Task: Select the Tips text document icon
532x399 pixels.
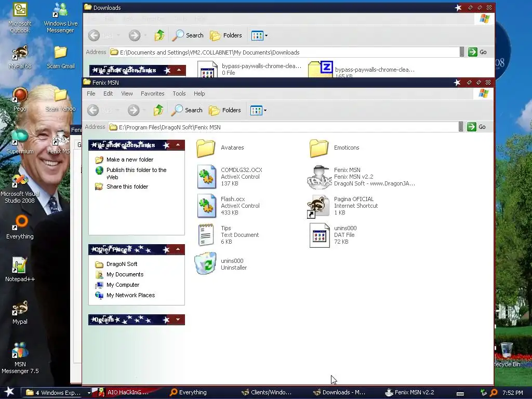Action: (x=206, y=235)
